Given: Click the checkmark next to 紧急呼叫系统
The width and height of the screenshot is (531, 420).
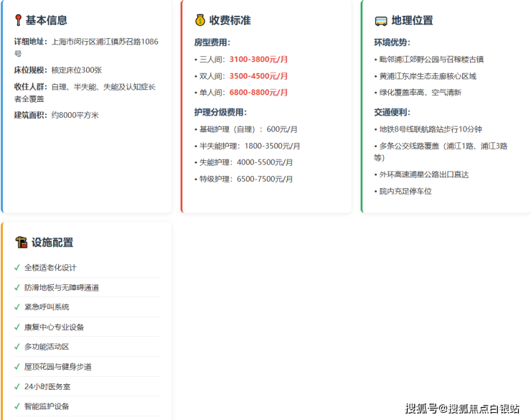Looking at the screenshot, I should [17, 307].
